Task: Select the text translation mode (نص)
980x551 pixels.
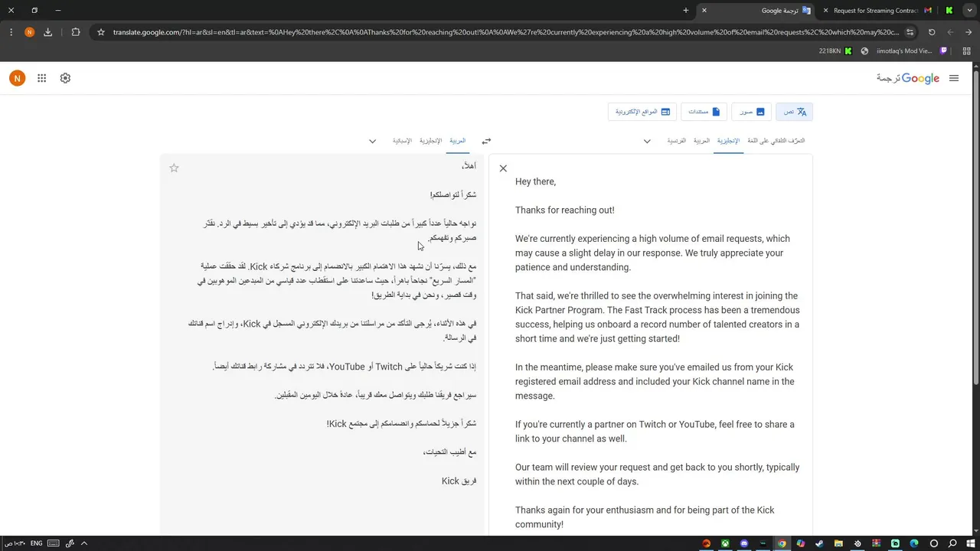Action: coord(794,112)
